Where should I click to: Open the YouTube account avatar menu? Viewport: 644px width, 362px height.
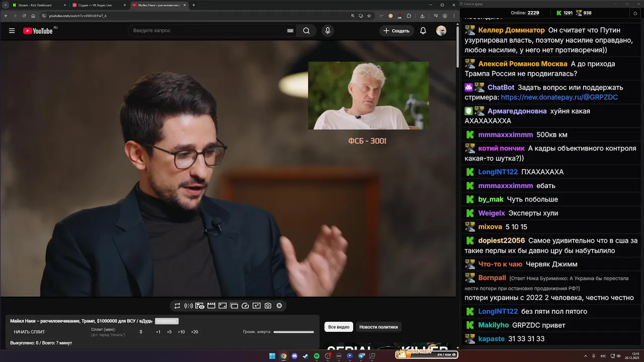click(x=441, y=31)
